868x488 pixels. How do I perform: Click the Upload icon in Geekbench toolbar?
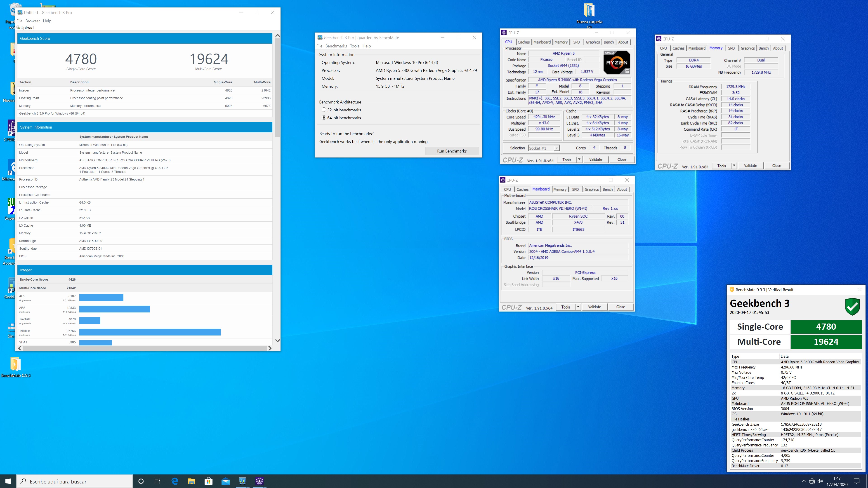pyautogui.click(x=19, y=28)
